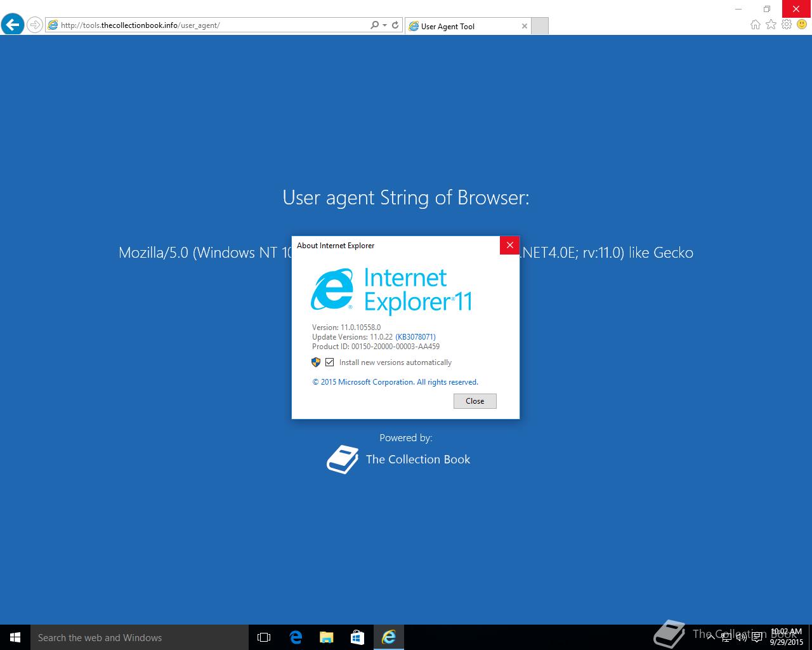Click the Version: 11.0.10558.0 text
The width and height of the screenshot is (812, 650).
coord(346,328)
